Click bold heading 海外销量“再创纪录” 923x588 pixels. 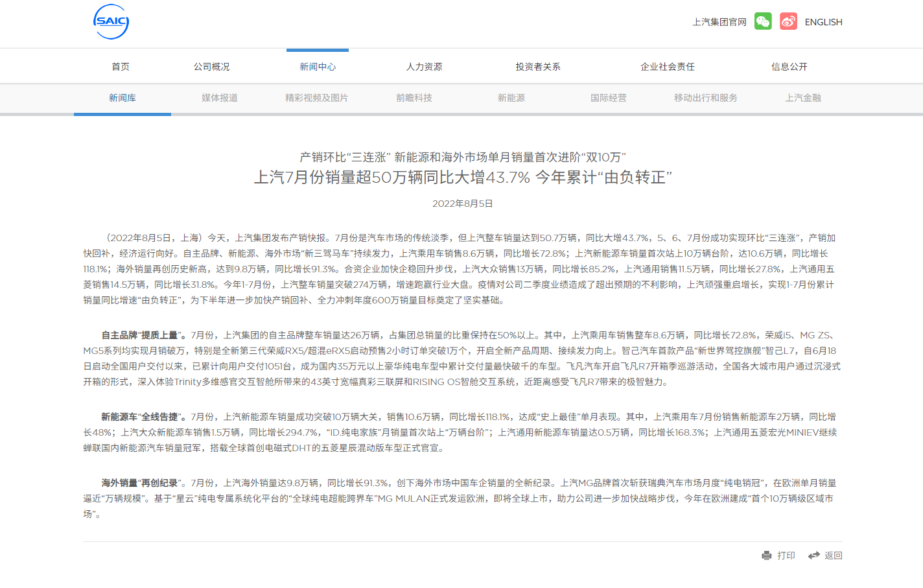point(142,483)
